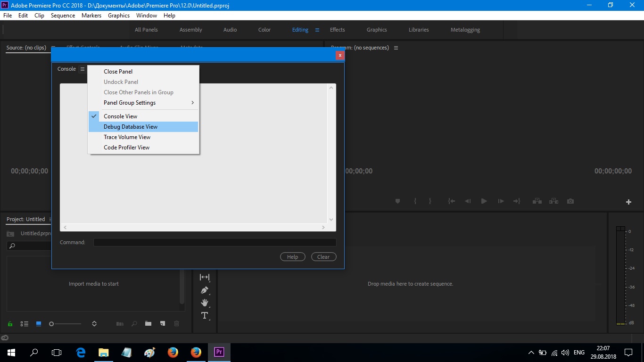Select Trace Volume View
This screenshot has width=644, height=362.
point(143,137)
